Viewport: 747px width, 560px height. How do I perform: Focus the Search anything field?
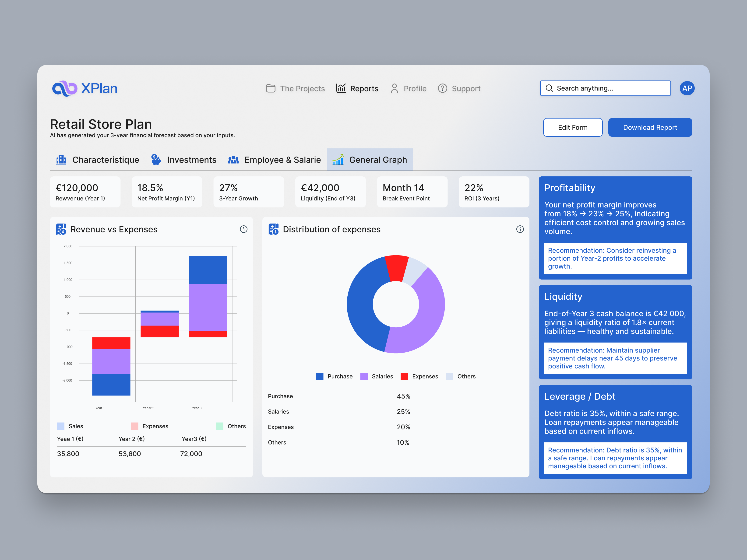pyautogui.click(x=606, y=88)
